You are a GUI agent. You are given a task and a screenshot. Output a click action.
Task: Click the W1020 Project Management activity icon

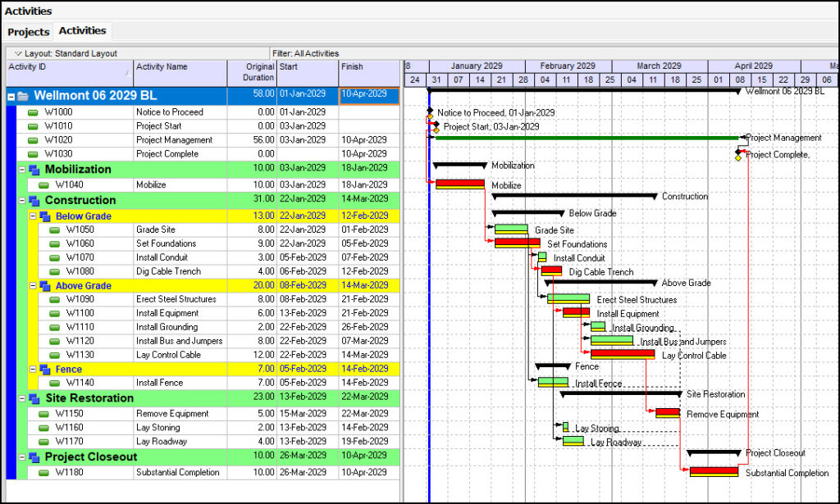(x=33, y=140)
